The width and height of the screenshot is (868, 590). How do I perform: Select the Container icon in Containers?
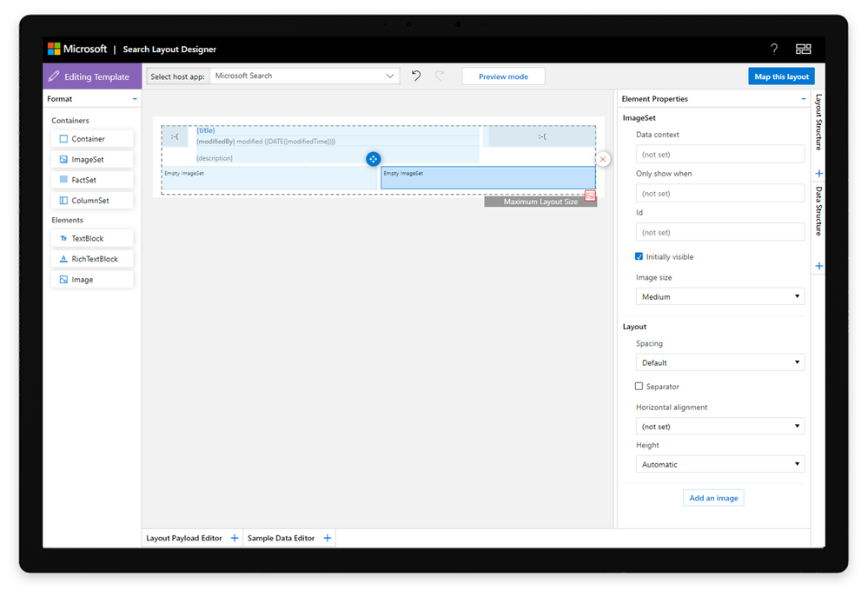63,139
